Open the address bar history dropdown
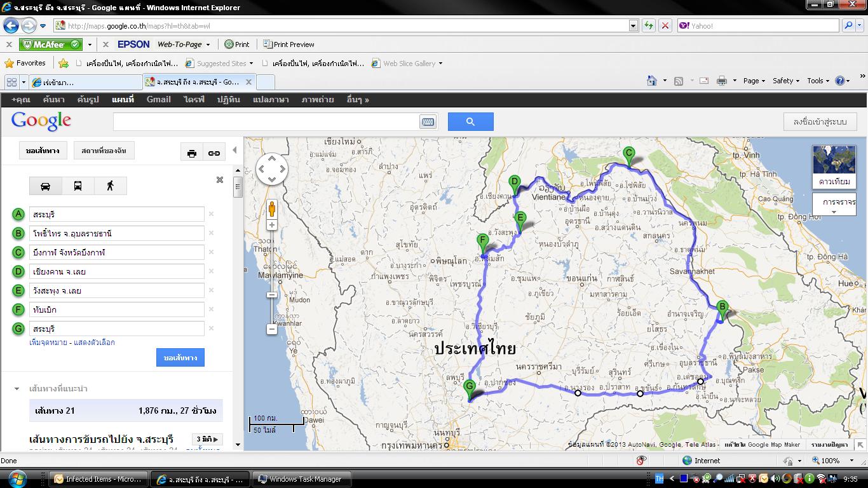 pyautogui.click(x=633, y=26)
